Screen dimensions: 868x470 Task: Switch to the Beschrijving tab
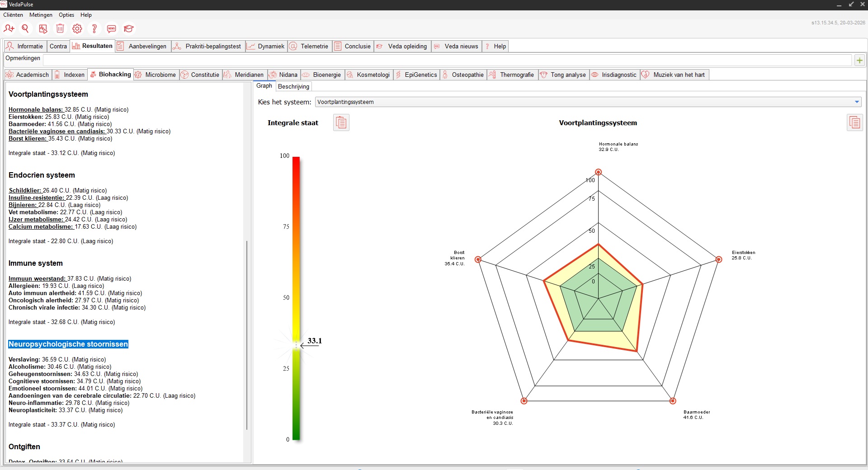(293, 86)
